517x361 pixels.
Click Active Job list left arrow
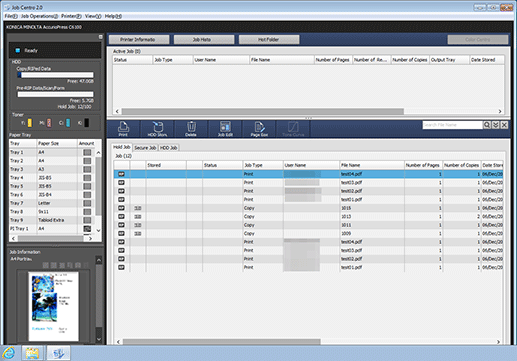pos(117,111)
